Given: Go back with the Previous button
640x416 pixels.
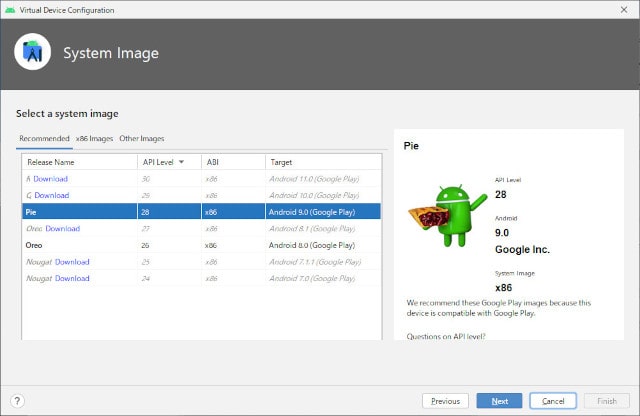Looking at the screenshot, I should click(x=445, y=400).
